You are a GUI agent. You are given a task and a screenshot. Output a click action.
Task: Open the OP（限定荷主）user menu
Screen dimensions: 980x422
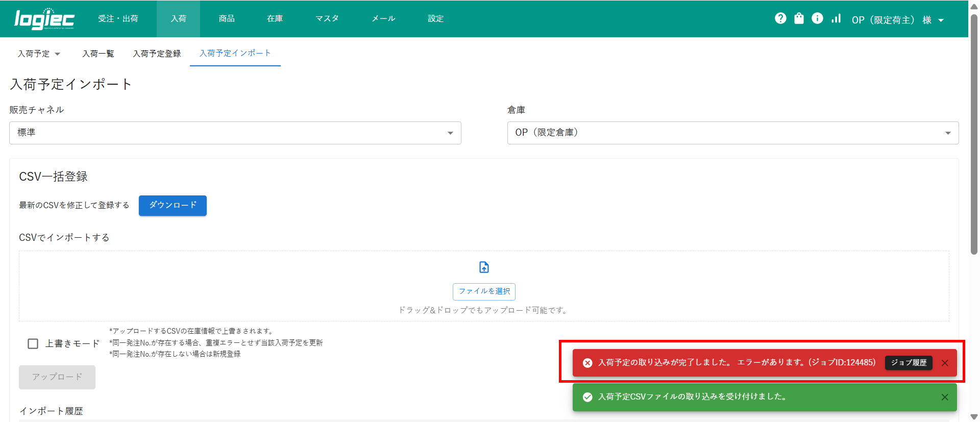tap(897, 20)
